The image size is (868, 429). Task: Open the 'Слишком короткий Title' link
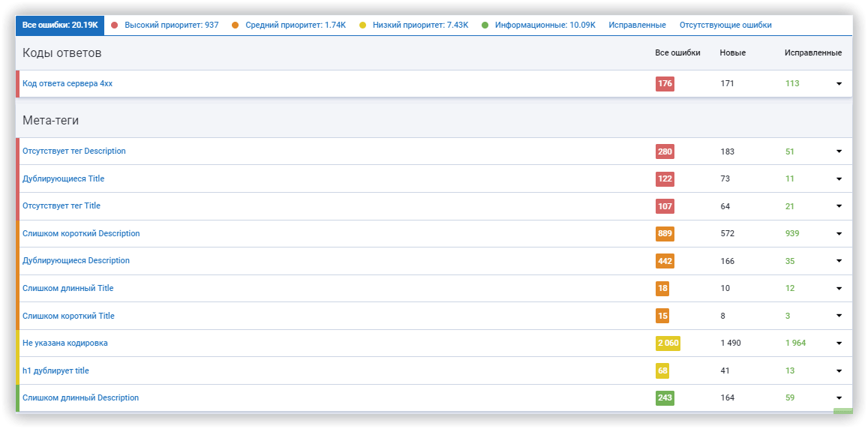(x=68, y=316)
